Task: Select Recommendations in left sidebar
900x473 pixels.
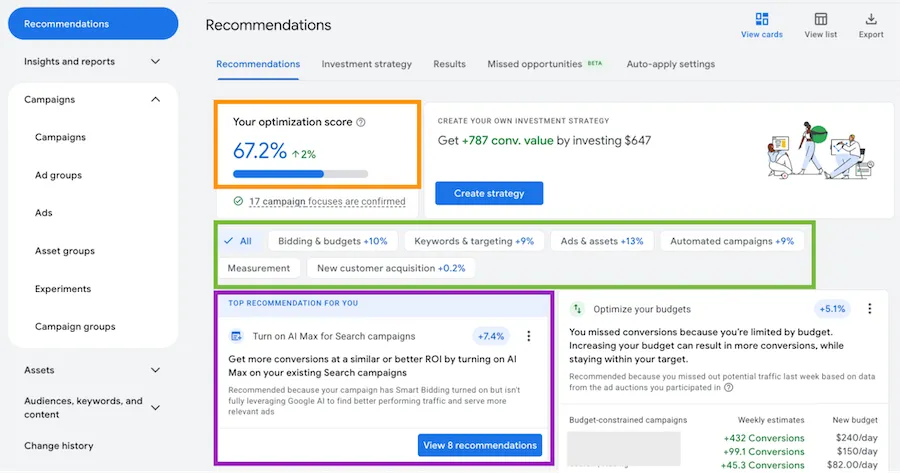Action: (93, 24)
